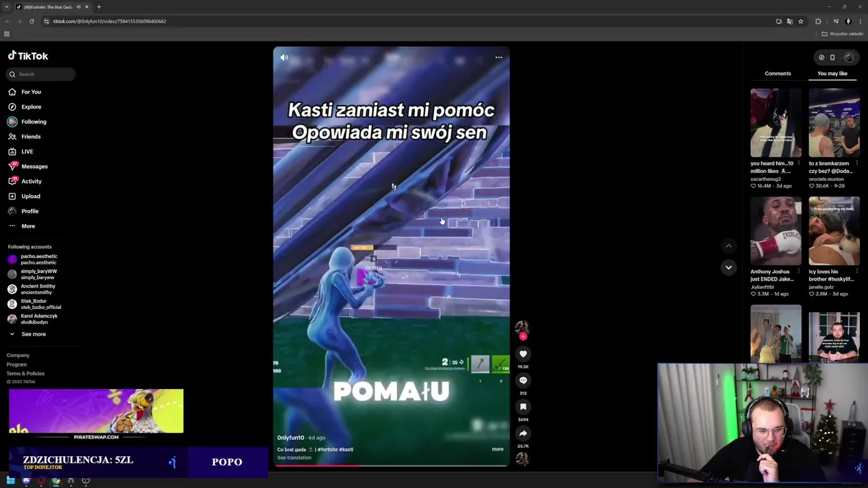Click the phone app icon in top-right pill
This screenshot has width=868, height=488.
pyautogui.click(x=833, y=58)
